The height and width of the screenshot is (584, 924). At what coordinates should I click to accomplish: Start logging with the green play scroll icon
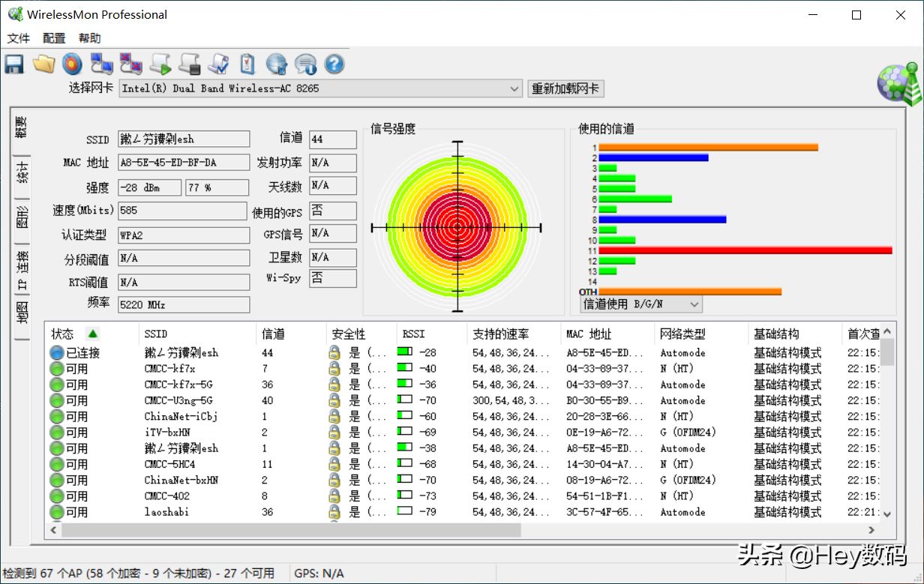(160, 64)
